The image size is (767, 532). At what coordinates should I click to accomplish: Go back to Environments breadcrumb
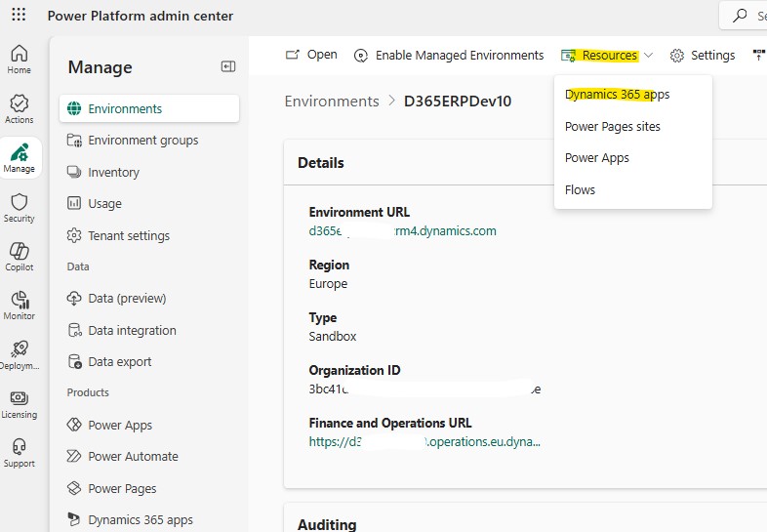point(332,102)
